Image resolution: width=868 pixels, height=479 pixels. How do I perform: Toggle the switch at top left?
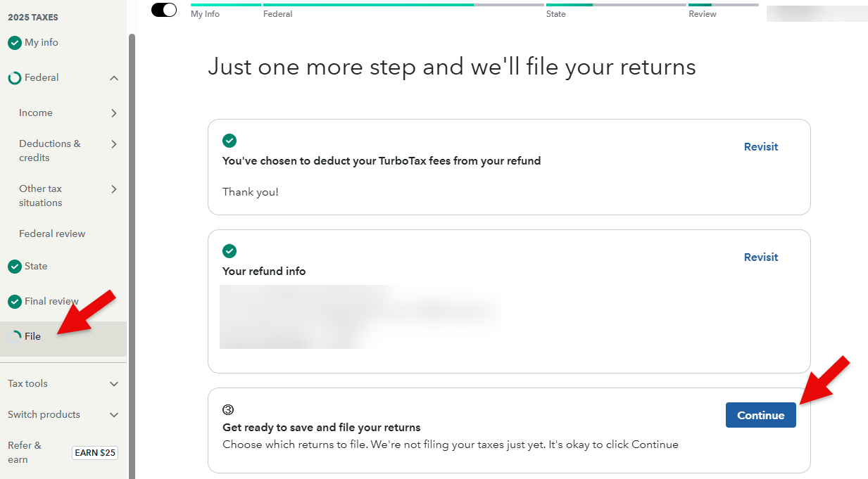click(164, 10)
